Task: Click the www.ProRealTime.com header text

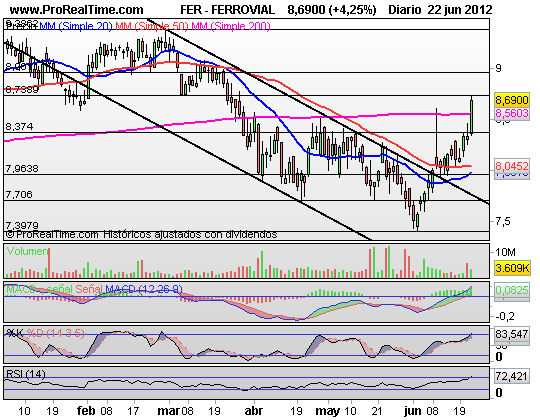Action: [x=76, y=10]
